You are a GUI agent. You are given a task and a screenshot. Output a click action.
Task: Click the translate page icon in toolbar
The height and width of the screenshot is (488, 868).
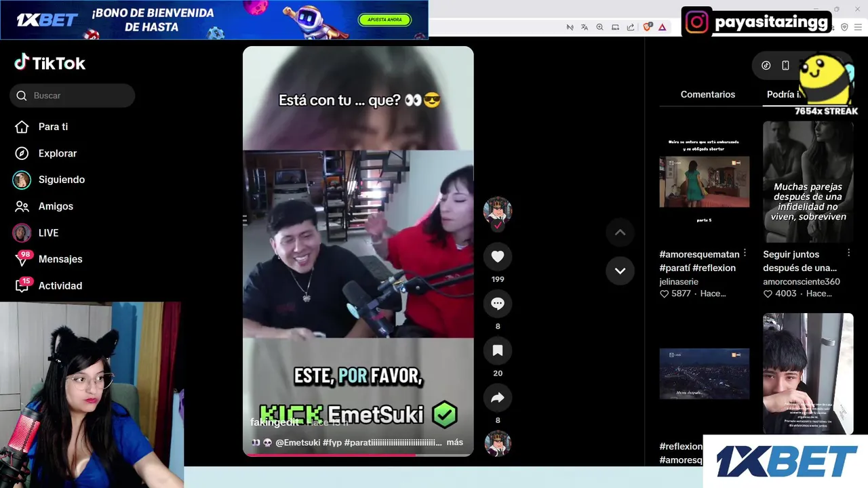coord(585,27)
